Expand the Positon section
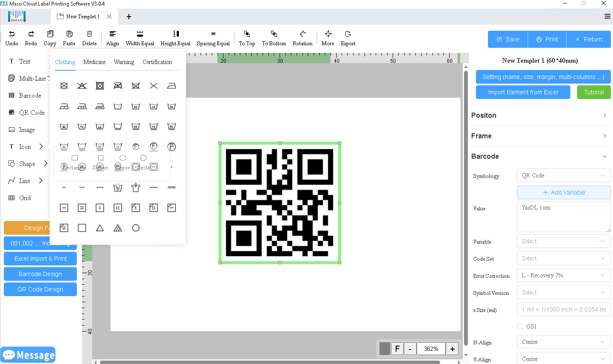The height and width of the screenshot is (364, 613). (540, 115)
